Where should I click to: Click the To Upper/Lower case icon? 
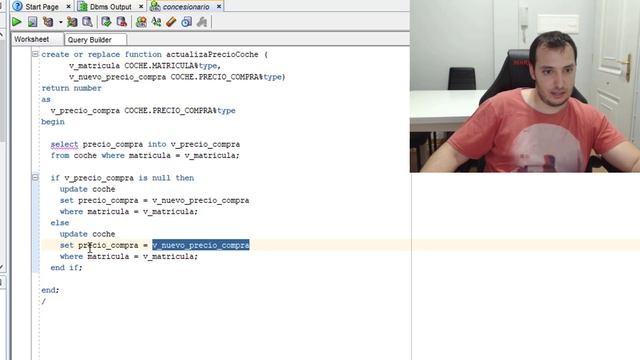[x=156, y=22]
